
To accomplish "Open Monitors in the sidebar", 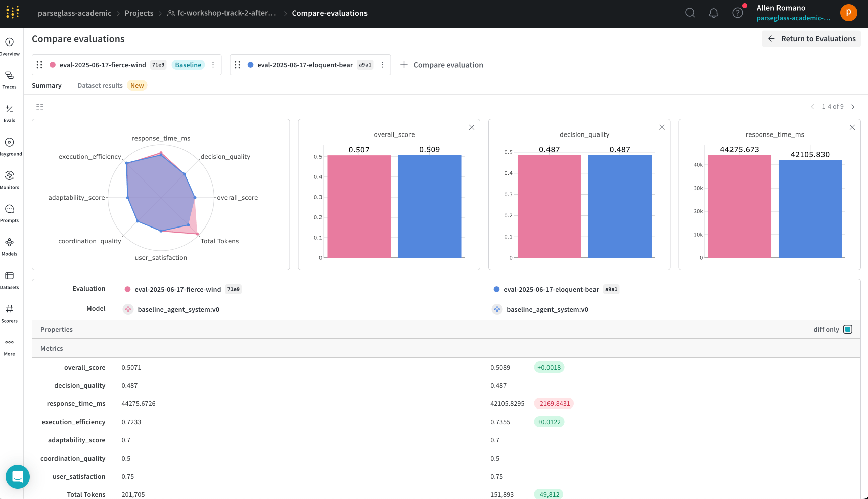I will (x=9, y=180).
